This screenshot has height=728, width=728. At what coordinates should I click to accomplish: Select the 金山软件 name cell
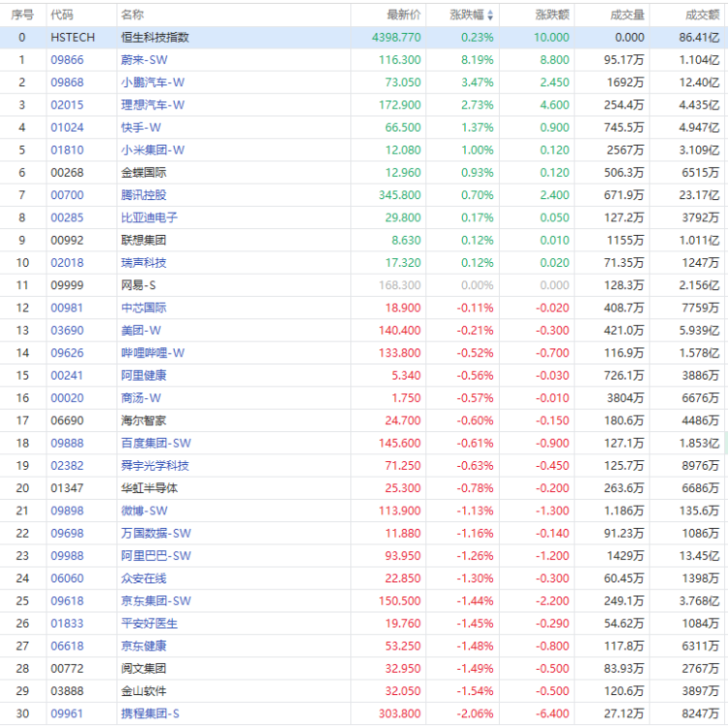144,691
